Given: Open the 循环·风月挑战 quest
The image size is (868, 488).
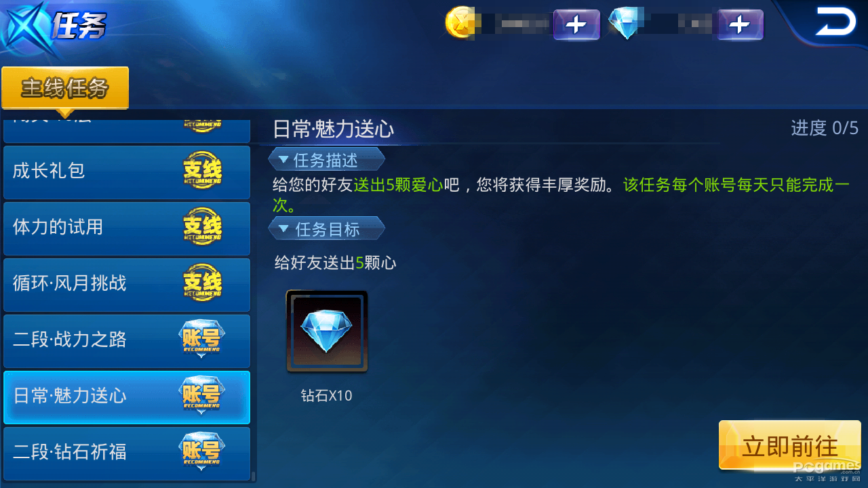Looking at the screenshot, I should click(x=127, y=284).
